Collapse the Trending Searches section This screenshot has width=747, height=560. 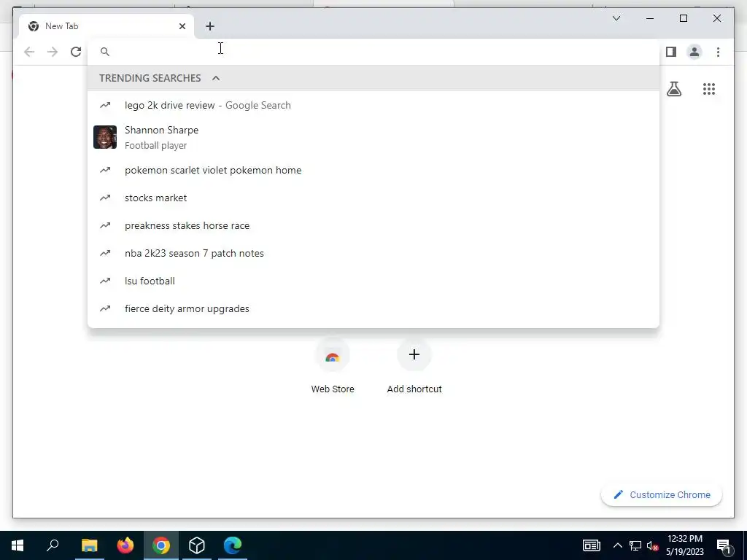(x=216, y=78)
